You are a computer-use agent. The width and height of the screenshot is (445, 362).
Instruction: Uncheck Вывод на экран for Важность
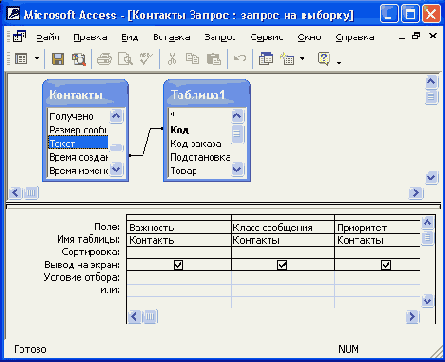pyautogui.click(x=178, y=265)
